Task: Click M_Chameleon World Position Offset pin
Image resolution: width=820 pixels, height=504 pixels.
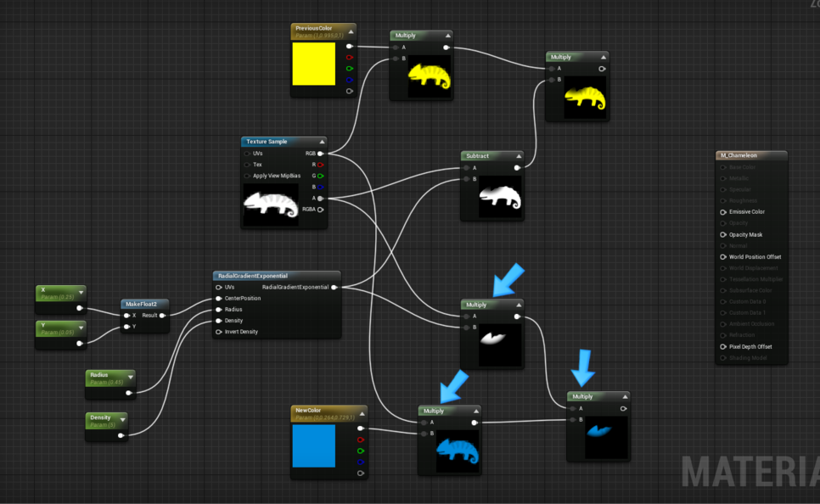Action: (x=723, y=257)
